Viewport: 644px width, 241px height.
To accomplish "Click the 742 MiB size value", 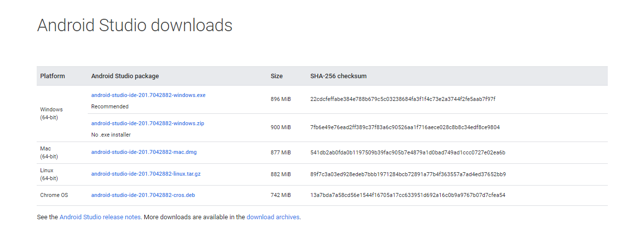I will (281, 195).
